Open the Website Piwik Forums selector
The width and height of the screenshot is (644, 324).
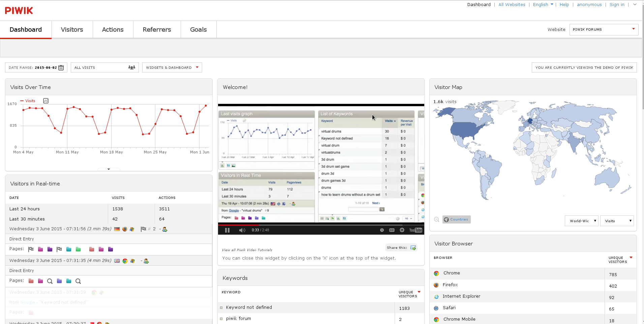[x=604, y=30]
